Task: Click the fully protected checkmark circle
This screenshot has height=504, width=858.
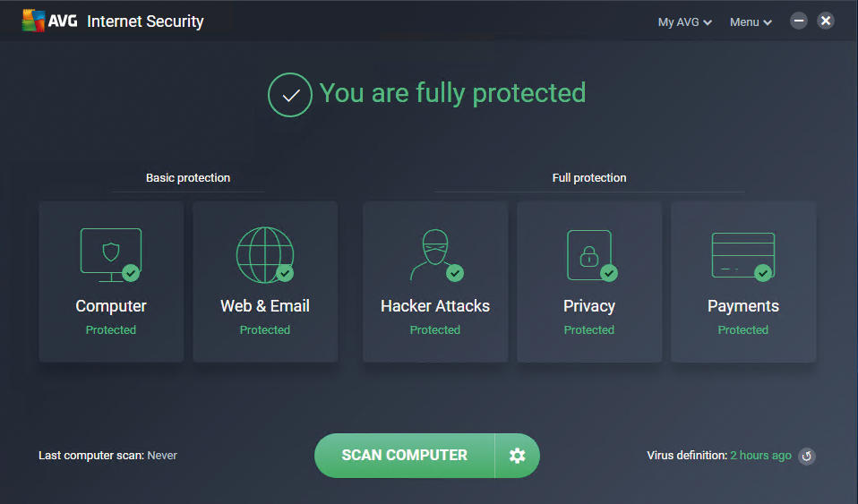Action: tap(290, 95)
